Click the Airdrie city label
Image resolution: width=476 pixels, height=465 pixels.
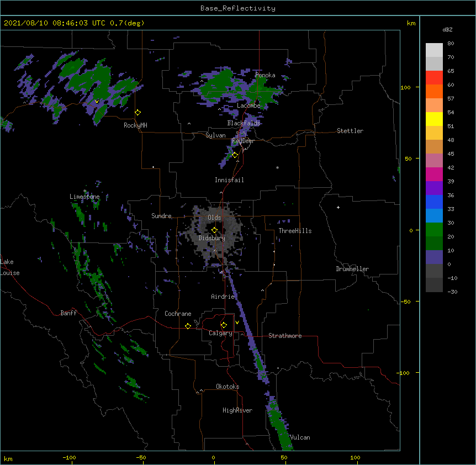(x=223, y=297)
